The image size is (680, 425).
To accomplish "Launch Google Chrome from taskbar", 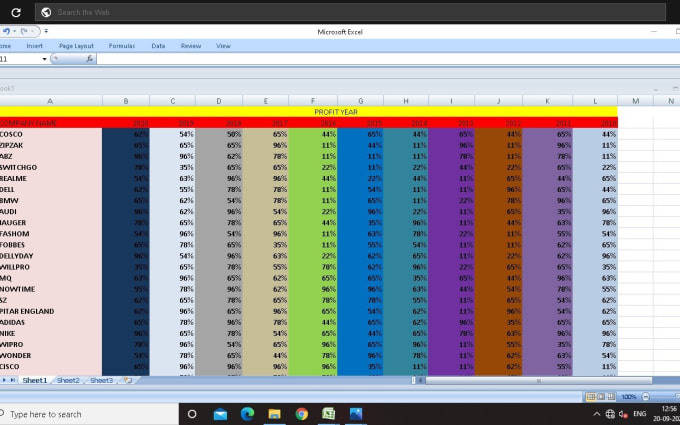I will pyautogui.click(x=301, y=414).
